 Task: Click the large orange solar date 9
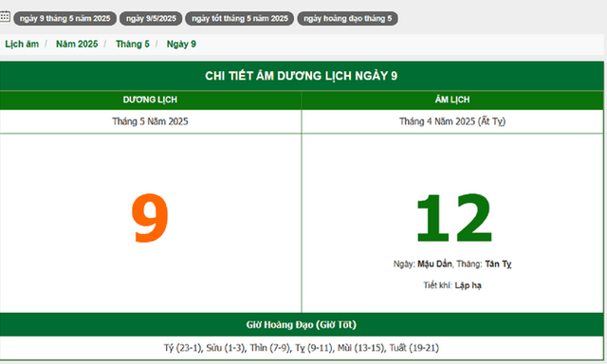coord(150,218)
